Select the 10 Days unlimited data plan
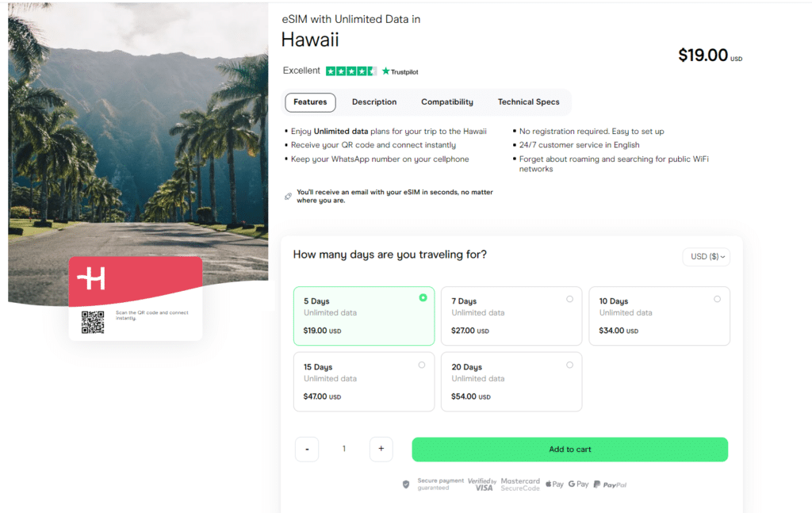 click(x=659, y=316)
